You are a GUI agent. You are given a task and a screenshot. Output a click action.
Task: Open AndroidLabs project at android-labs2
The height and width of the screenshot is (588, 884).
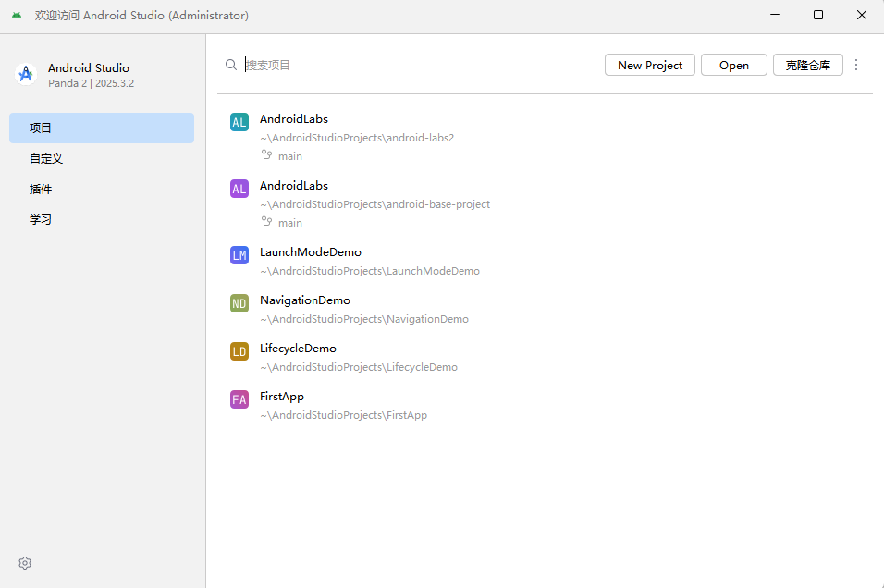545,138
